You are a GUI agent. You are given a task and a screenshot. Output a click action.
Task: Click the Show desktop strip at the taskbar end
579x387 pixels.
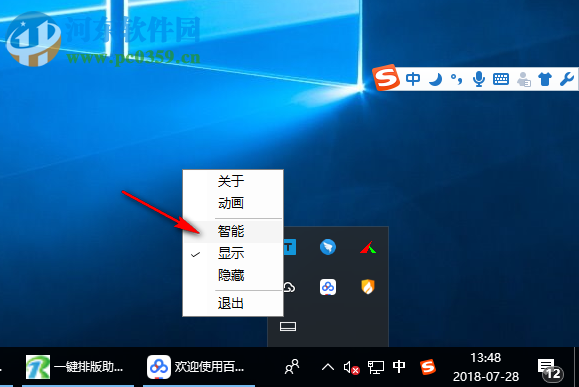pos(576,367)
